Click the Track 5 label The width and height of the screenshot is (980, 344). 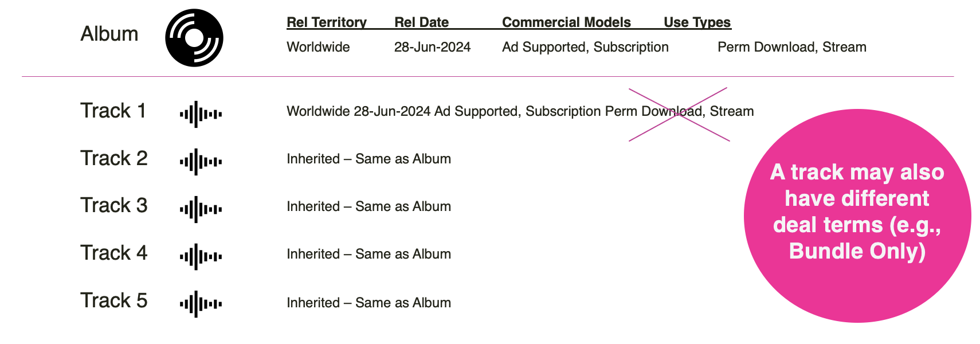tap(113, 300)
